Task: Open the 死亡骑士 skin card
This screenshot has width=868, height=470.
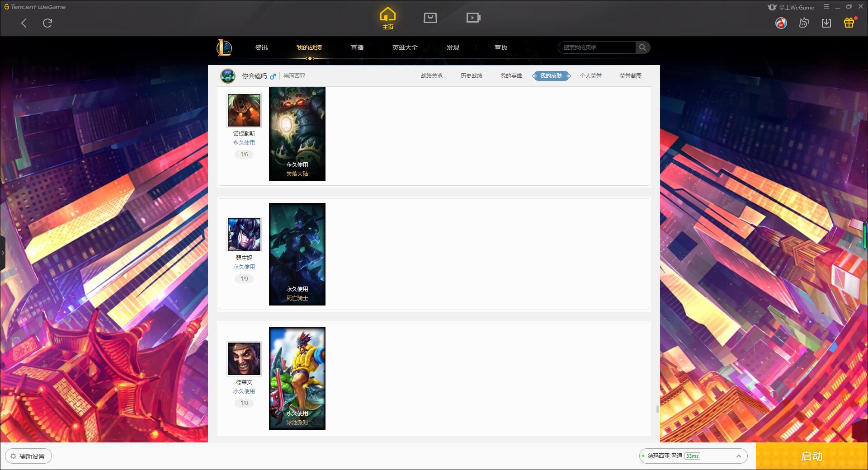Action: point(297,254)
